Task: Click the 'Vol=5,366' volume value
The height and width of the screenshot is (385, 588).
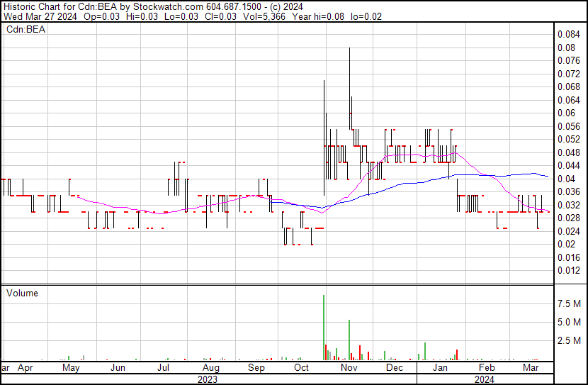Action: coord(264,16)
